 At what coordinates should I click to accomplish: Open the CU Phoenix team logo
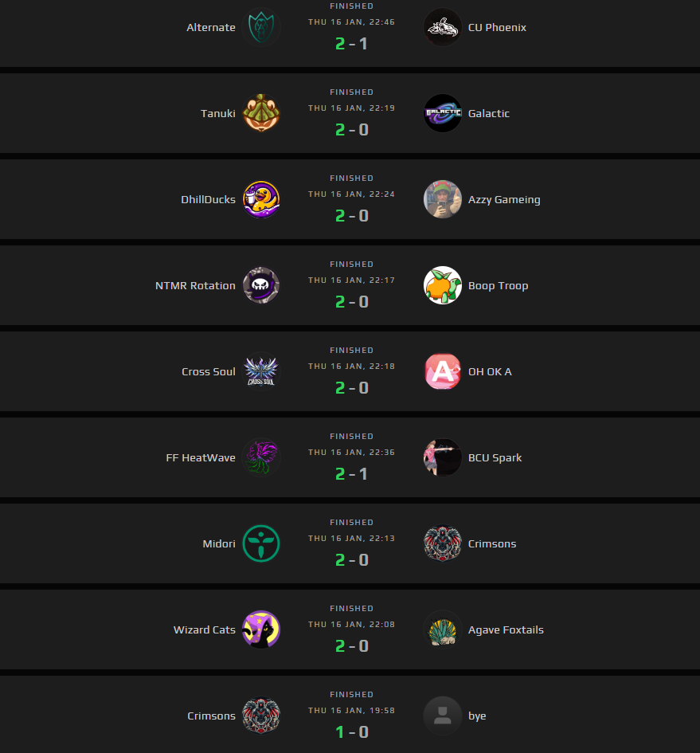[443, 27]
